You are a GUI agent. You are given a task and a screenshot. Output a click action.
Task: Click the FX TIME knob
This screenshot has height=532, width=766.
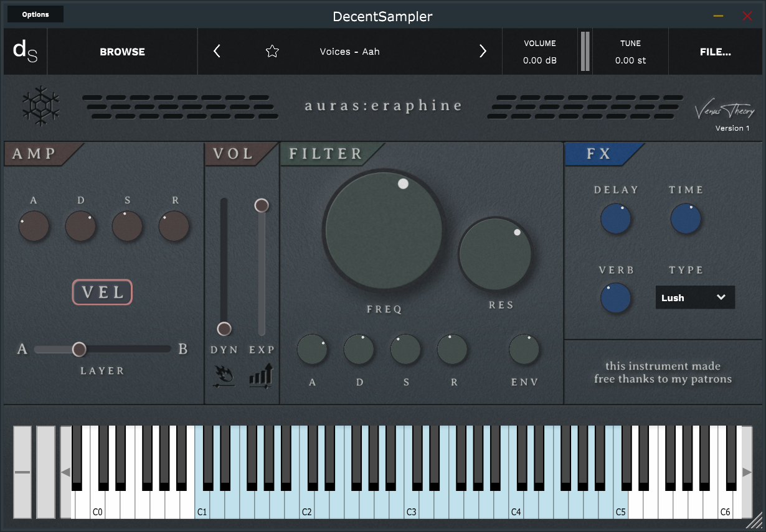pyautogui.click(x=686, y=219)
